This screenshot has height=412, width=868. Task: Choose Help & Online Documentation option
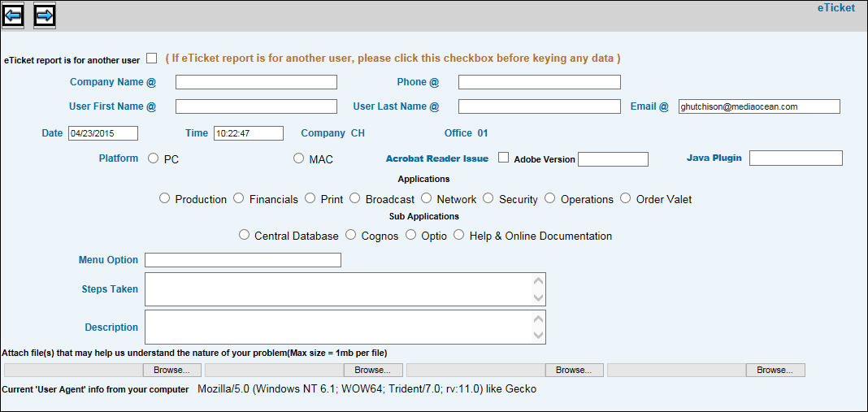(459, 235)
